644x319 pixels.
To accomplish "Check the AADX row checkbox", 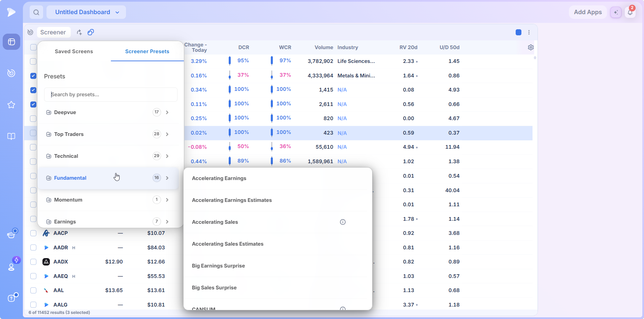I will point(33,262).
